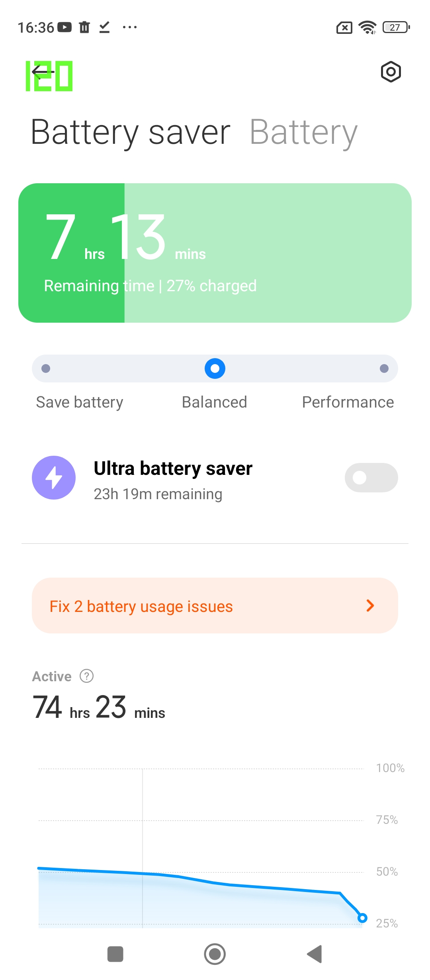Switch to the Battery tab
The height and width of the screenshot is (980, 430).
point(303,133)
